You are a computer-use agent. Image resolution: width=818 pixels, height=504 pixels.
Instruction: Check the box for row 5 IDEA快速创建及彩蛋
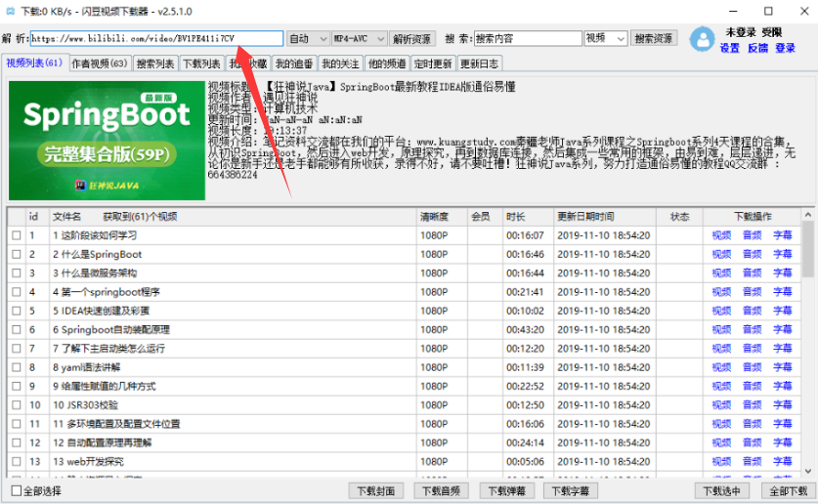pyautogui.click(x=16, y=311)
